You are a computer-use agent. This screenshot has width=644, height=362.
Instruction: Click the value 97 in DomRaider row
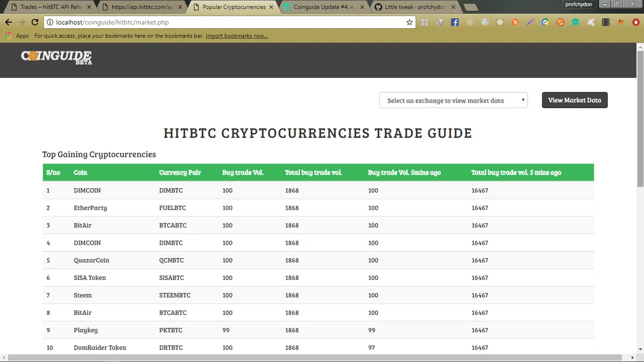[x=371, y=347]
